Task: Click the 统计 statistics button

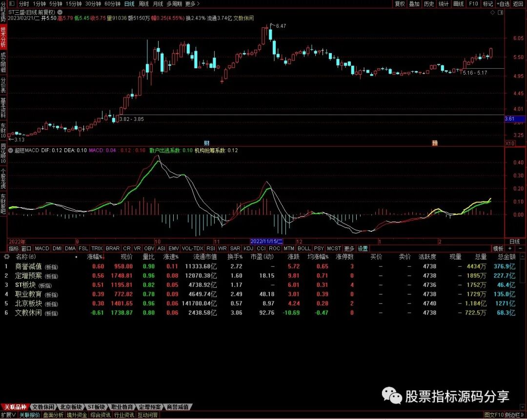Action: coord(444,4)
